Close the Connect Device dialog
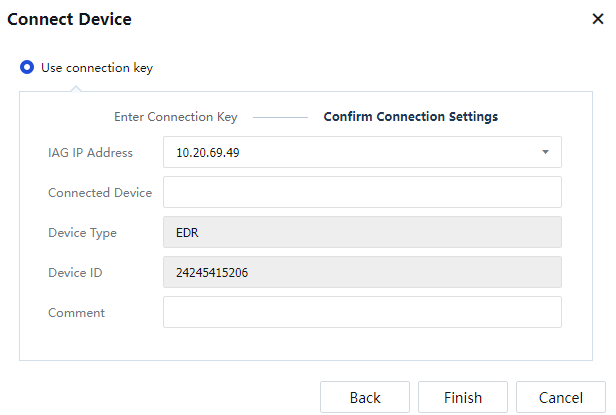The height and width of the screenshot is (415, 616). coord(597,19)
